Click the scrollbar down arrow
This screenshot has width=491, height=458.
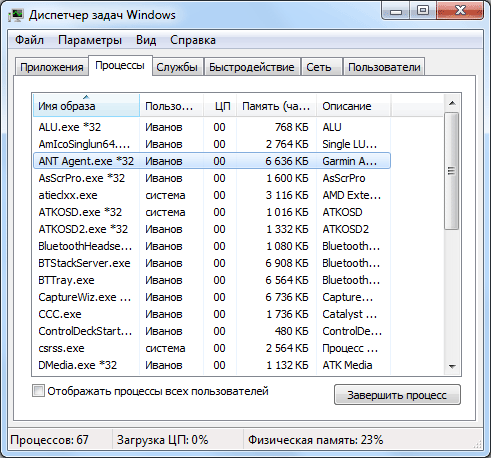(x=452, y=367)
